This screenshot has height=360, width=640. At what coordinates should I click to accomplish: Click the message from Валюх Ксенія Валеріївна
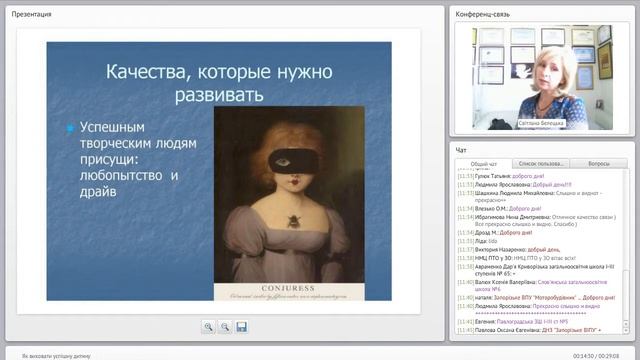533,285
